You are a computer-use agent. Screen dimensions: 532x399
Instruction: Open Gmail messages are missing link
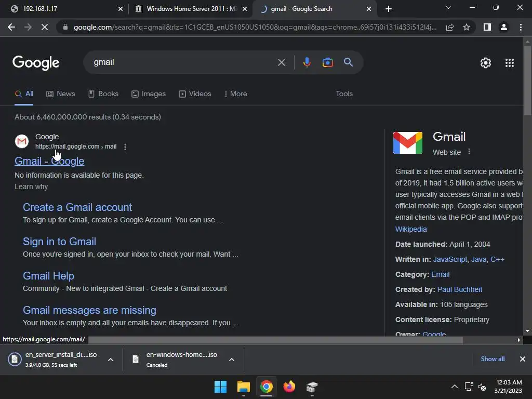pyautogui.click(x=89, y=310)
